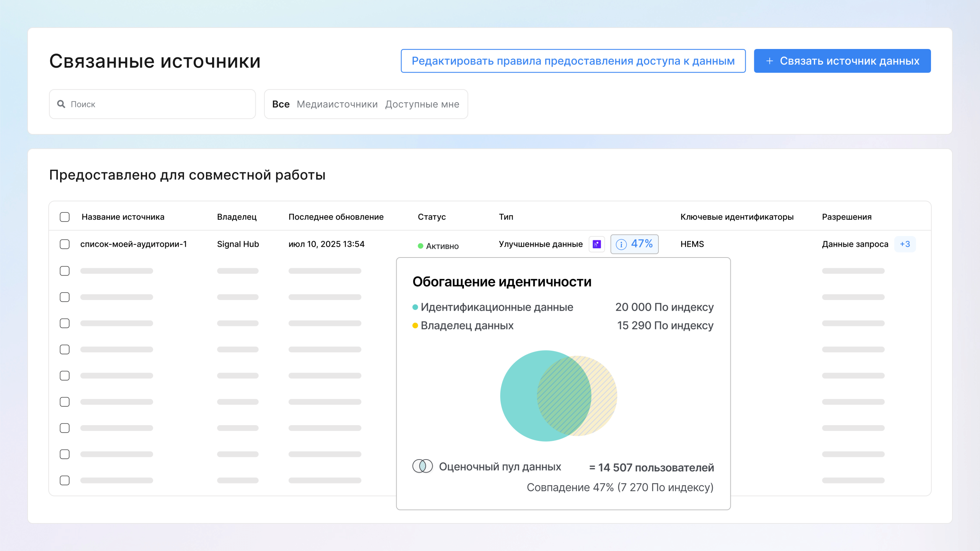Image resolution: width=980 pixels, height=551 pixels.
Task: Click the Venn diagram icon beside Оценочный пул данных
Action: [x=423, y=466]
